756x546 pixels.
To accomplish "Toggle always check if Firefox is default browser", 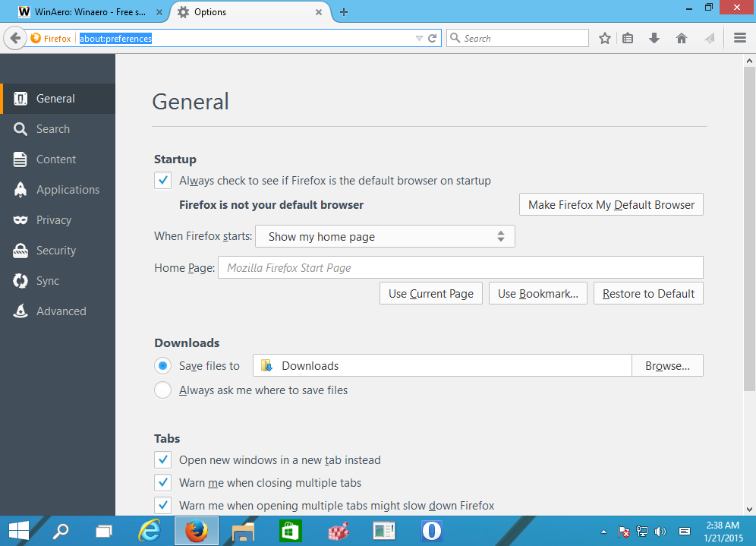I will [x=162, y=180].
